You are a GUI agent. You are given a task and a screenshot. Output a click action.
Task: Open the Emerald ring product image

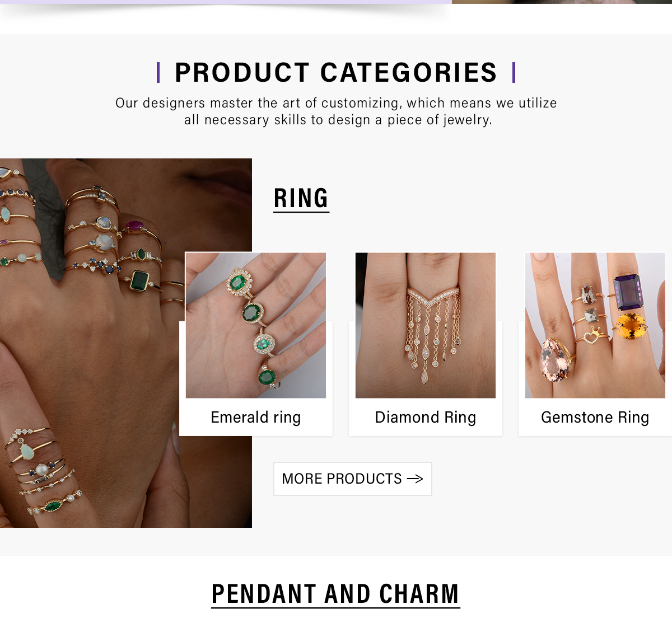256,325
